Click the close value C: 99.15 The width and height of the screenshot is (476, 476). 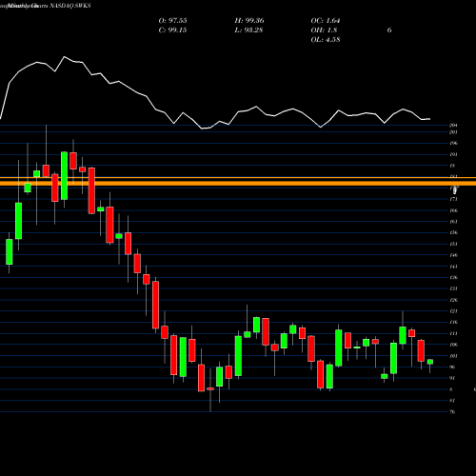(x=172, y=30)
